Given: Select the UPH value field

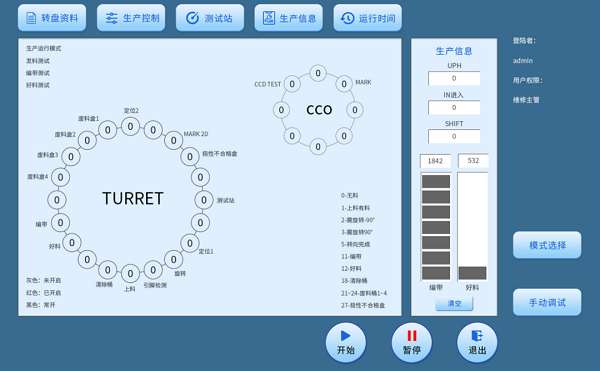Looking at the screenshot, I should (454, 78).
